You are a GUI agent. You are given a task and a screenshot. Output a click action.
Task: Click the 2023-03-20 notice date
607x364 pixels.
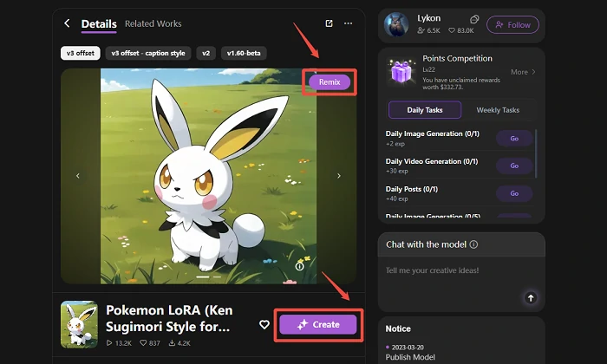408,348
